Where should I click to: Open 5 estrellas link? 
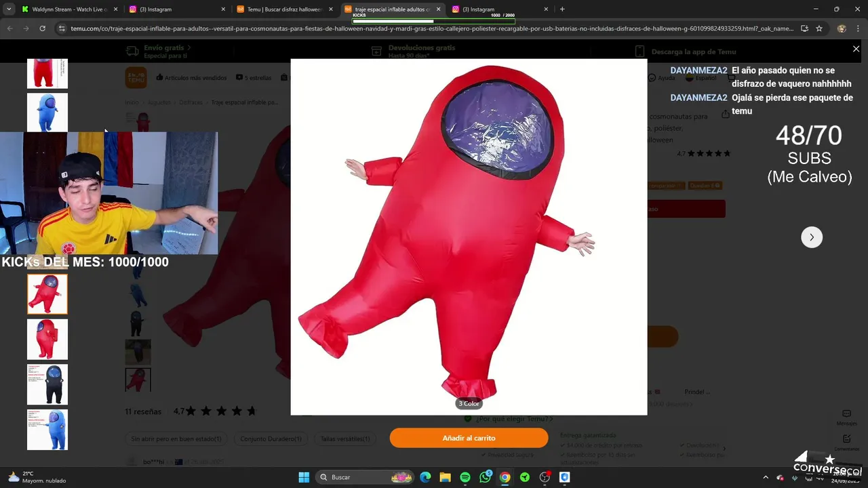pos(254,78)
